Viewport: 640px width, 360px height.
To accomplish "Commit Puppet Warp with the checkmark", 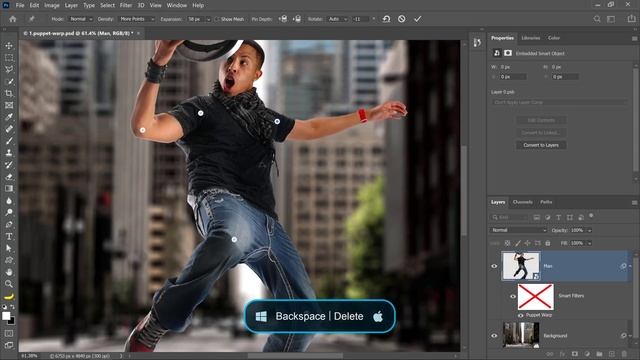I will tap(418, 19).
